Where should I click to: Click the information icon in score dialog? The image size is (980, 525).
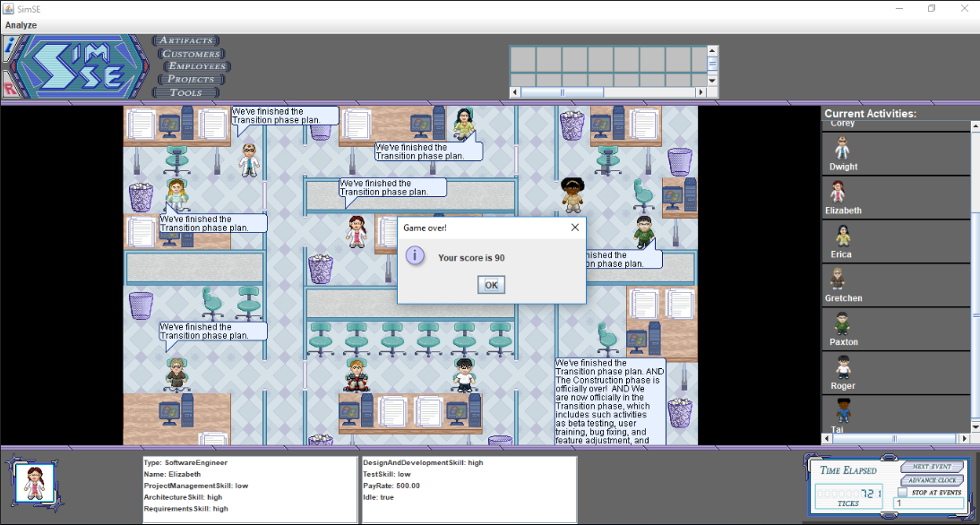point(416,256)
